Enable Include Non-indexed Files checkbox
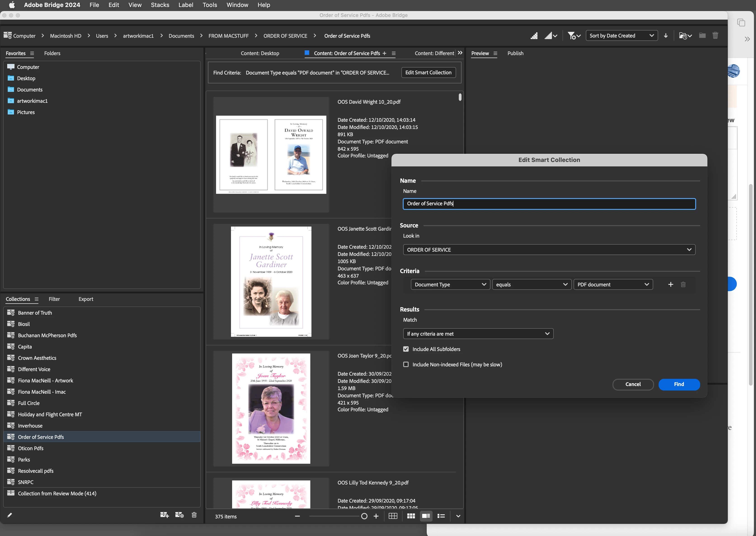 click(x=406, y=364)
